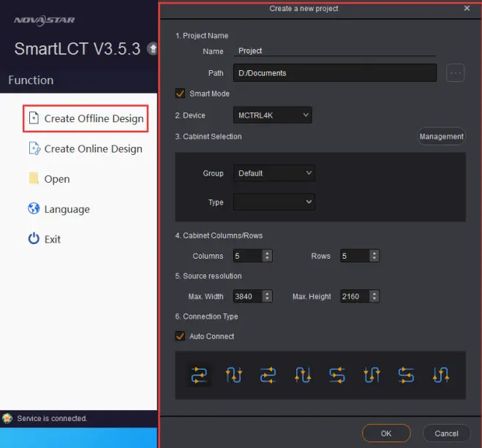Click the Exit power icon
This screenshot has height=448, width=482.
click(34, 238)
